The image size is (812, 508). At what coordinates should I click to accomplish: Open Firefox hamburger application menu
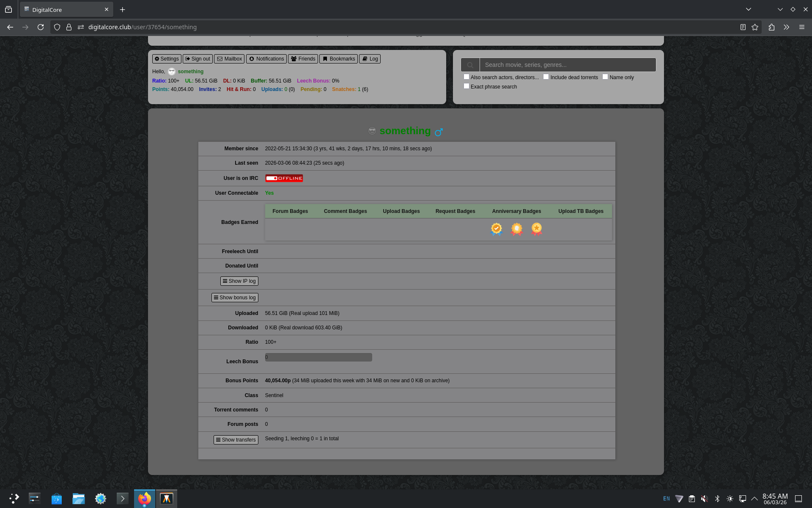pyautogui.click(x=801, y=27)
